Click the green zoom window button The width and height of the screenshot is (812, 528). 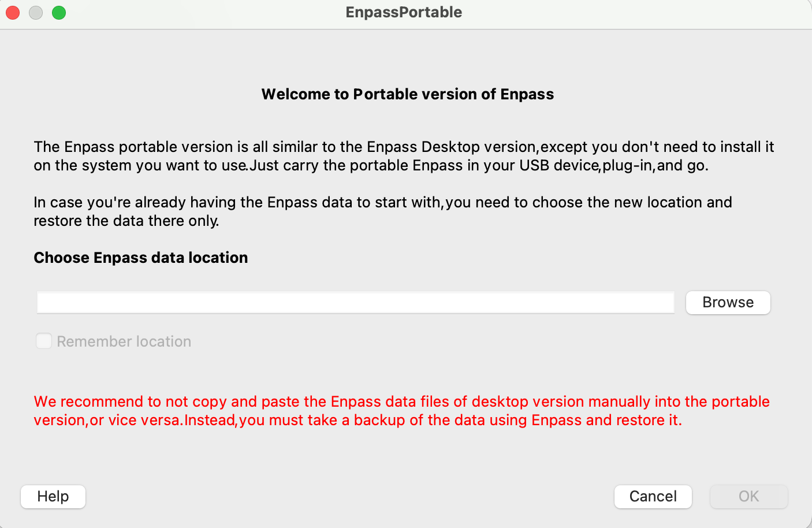pyautogui.click(x=59, y=13)
